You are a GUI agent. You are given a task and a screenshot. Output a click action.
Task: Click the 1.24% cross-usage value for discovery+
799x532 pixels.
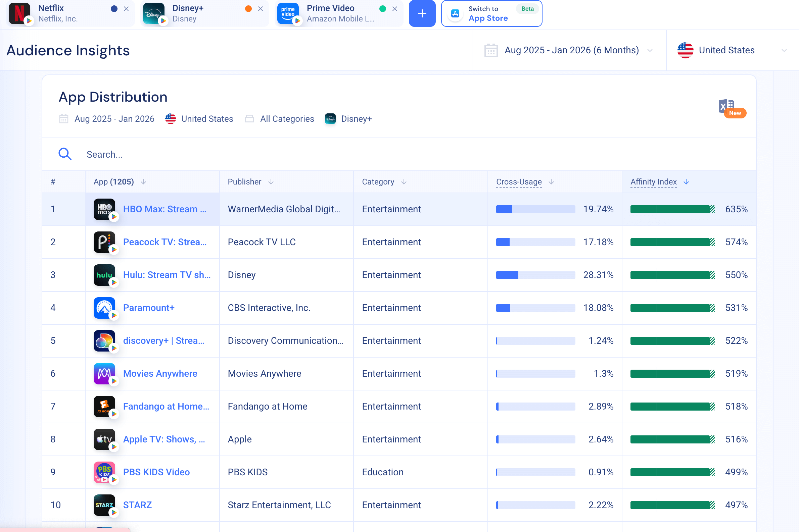coord(601,341)
